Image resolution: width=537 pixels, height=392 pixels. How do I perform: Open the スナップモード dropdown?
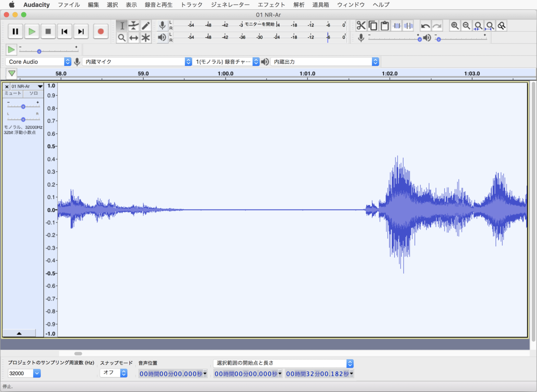click(x=114, y=373)
